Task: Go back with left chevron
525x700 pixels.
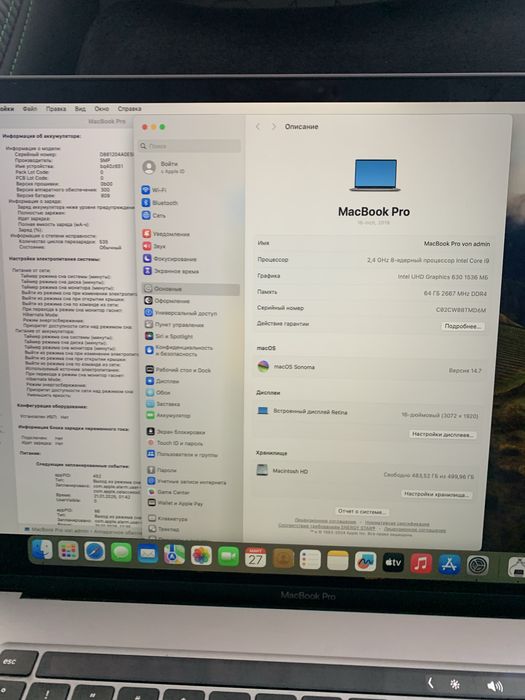Action: 258,127
